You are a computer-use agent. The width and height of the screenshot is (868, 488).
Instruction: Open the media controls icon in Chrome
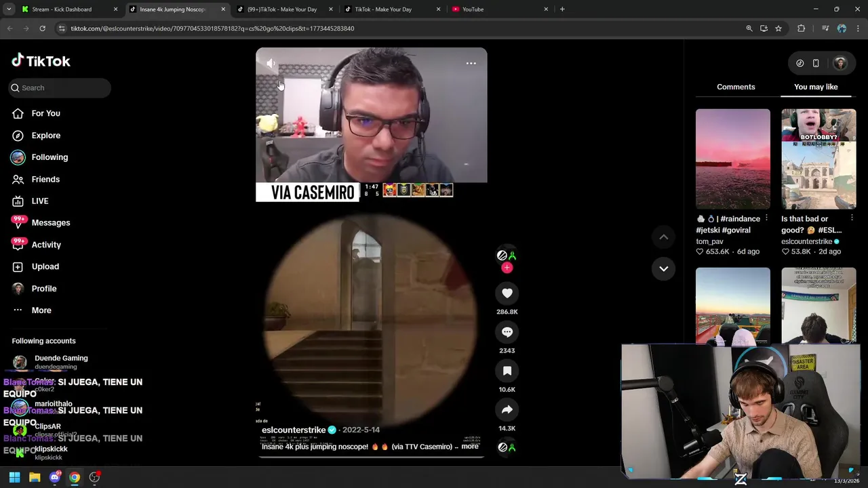coord(825,28)
